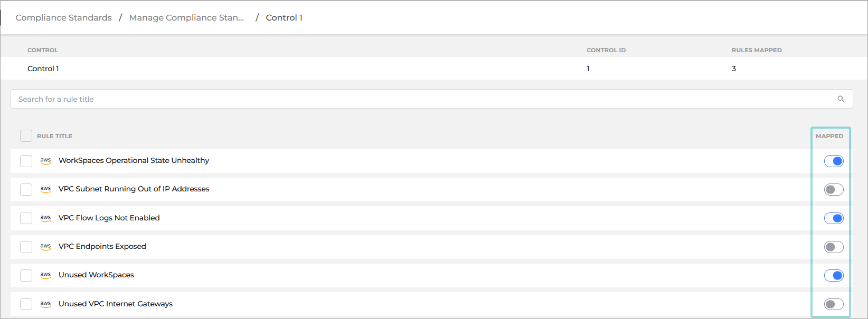Check the VPC Flow Logs Not Enabled checkbox
The image size is (868, 319).
click(26, 218)
